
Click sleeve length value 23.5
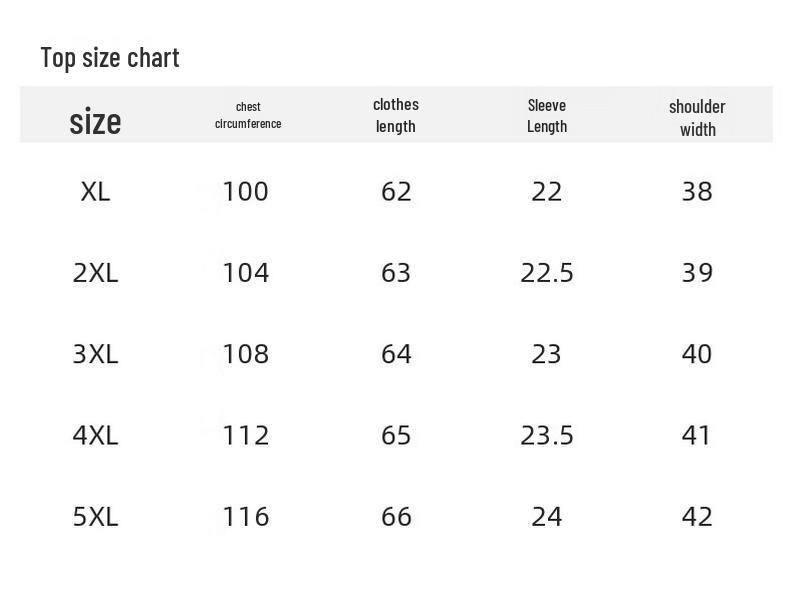pos(547,435)
